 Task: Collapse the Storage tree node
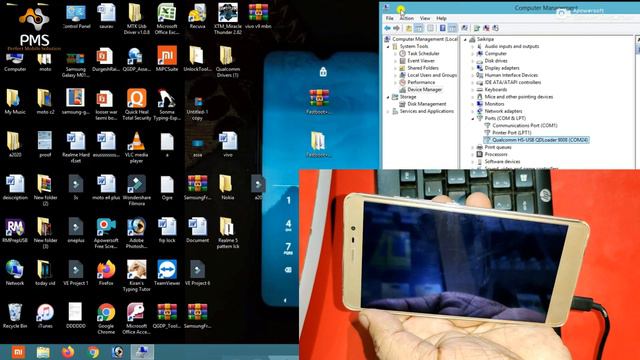point(388,97)
